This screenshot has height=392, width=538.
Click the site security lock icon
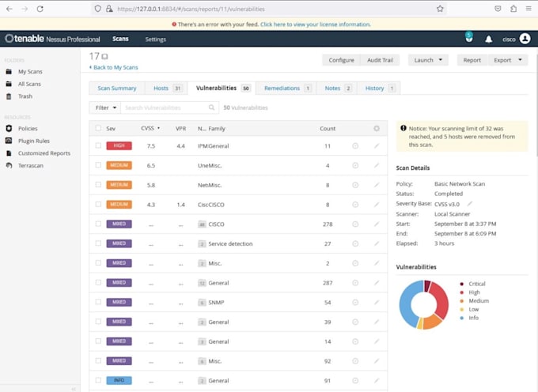tap(109, 9)
